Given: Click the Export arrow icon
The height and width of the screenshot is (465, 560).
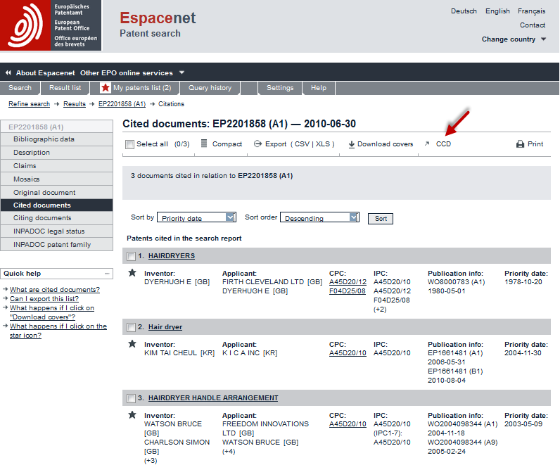Looking at the screenshot, I should click(x=258, y=144).
